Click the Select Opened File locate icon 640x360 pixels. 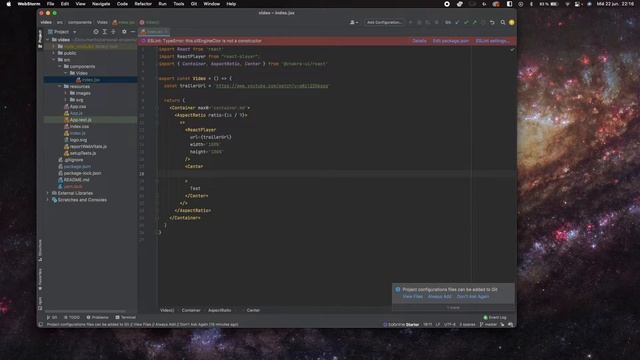[96, 32]
